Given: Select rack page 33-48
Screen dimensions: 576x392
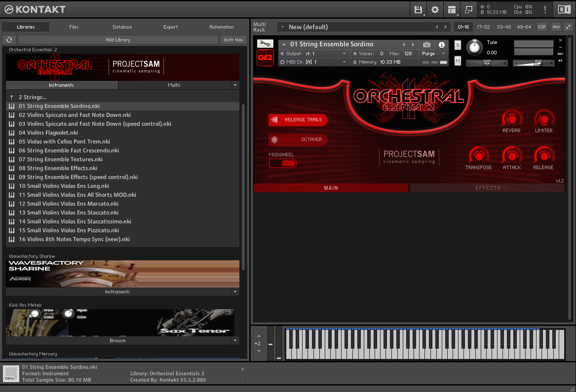Looking at the screenshot, I should coord(503,27).
